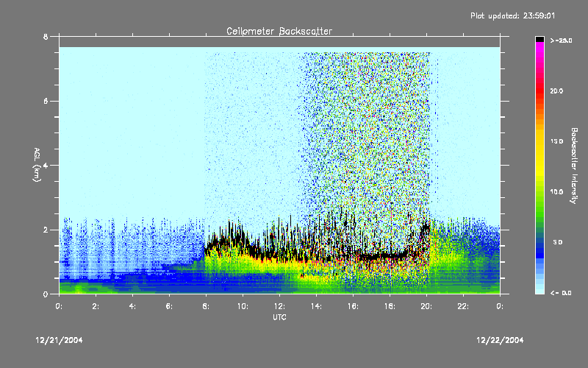Image resolution: width=588 pixels, height=368 pixels.
Task: Click the 'Plot updated: 23:59:01' timestamp
Action: [512, 15]
